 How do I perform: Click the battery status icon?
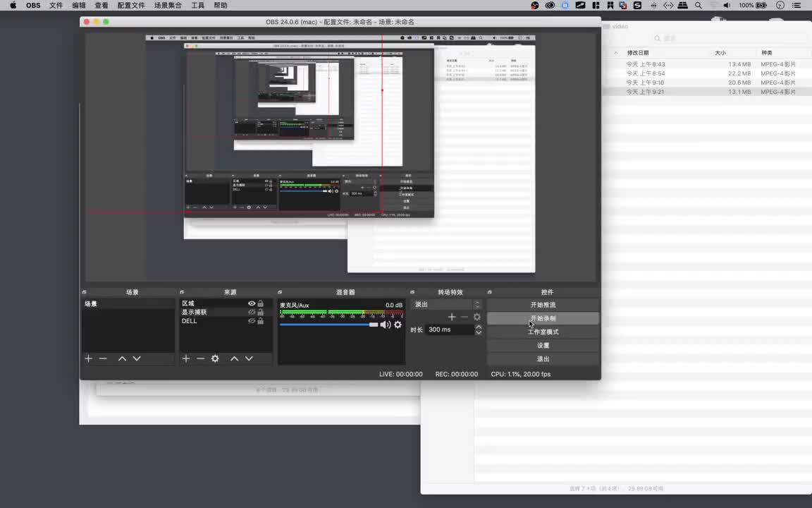coord(761,5)
